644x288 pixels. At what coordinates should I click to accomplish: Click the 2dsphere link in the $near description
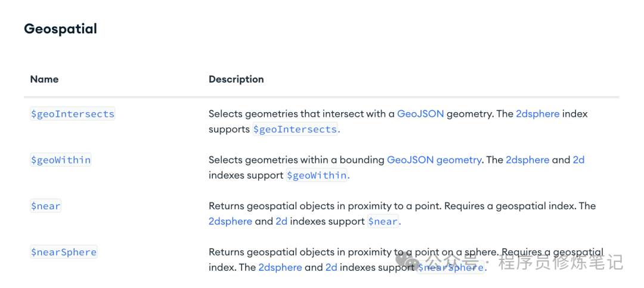[x=230, y=221]
